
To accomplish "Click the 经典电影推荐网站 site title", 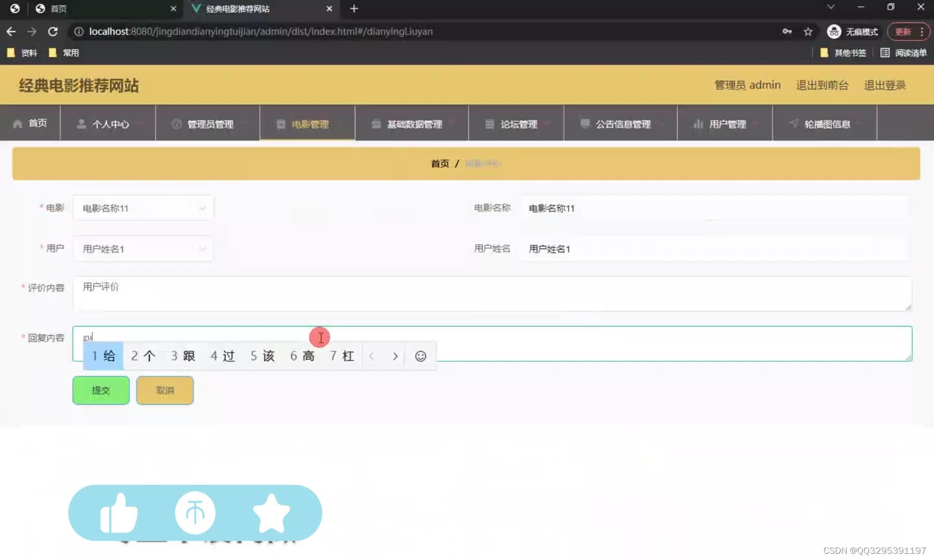I will click(79, 86).
